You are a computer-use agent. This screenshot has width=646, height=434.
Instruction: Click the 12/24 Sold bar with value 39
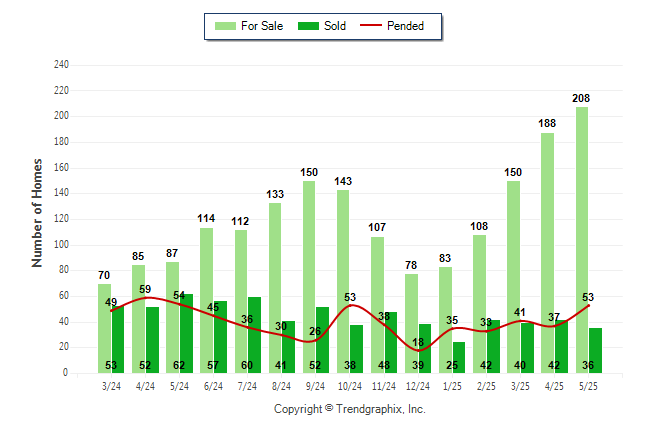click(x=425, y=348)
